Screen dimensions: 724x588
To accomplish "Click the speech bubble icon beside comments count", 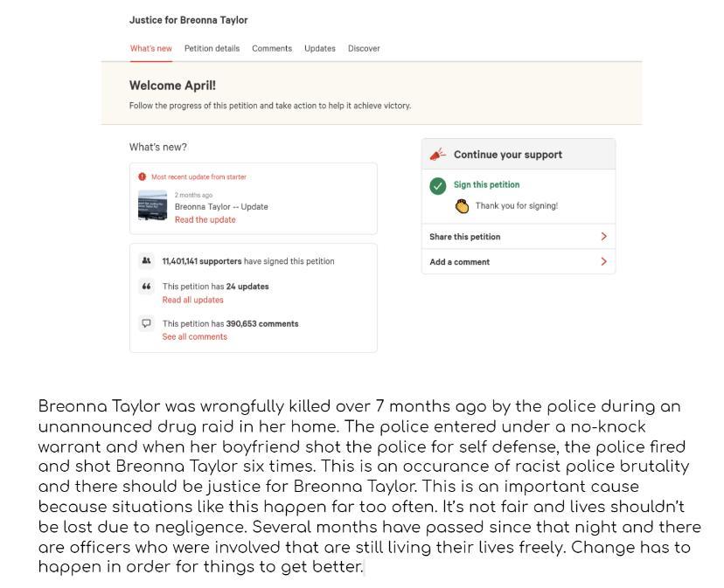I will [146, 323].
